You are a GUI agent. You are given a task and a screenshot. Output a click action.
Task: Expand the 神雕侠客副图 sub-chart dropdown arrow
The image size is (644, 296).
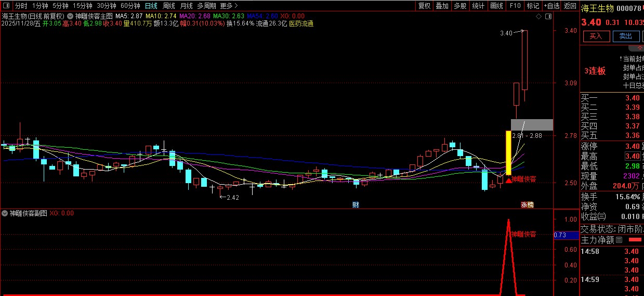(x=5, y=213)
